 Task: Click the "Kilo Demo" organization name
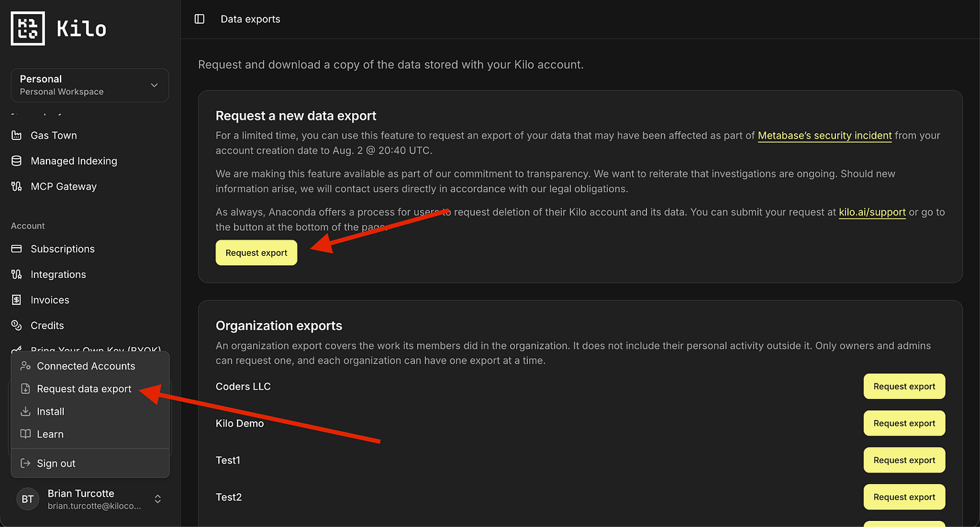click(240, 423)
